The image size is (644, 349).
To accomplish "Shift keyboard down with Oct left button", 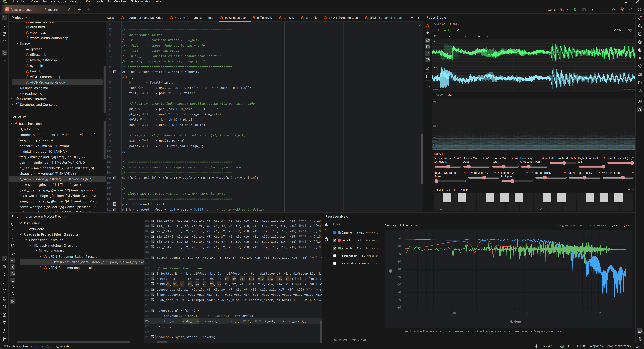I will (439, 190).
